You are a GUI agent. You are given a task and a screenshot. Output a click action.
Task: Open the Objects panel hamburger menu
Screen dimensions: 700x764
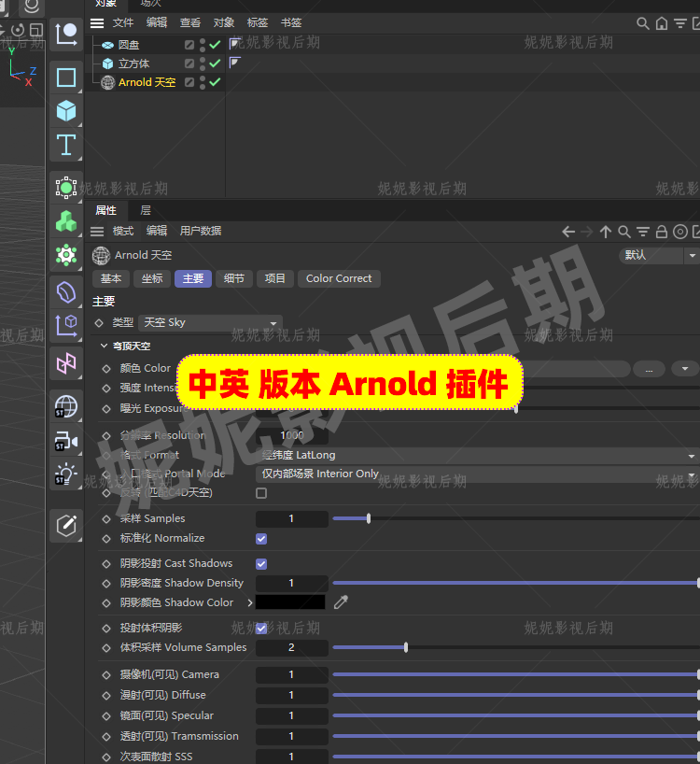(97, 23)
